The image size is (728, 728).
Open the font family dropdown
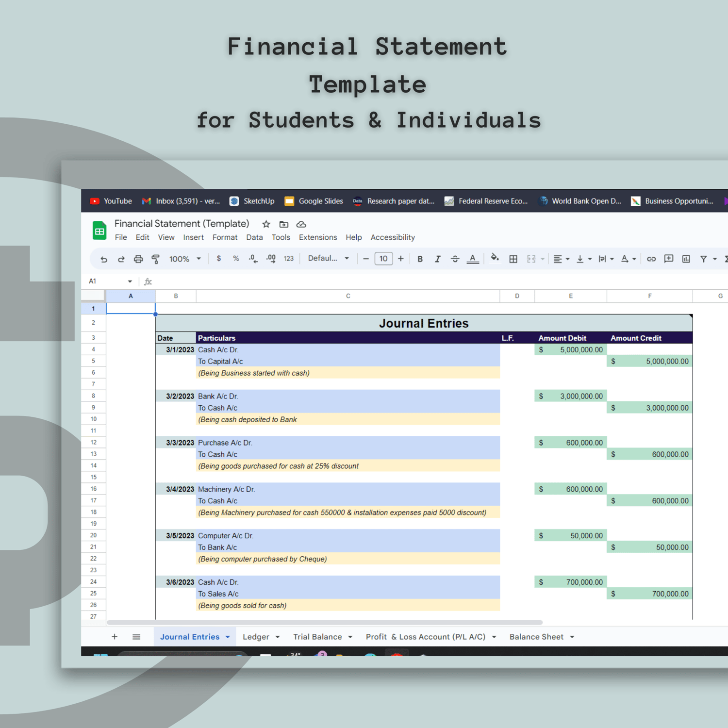pyautogui.click(x=329, y=259)
